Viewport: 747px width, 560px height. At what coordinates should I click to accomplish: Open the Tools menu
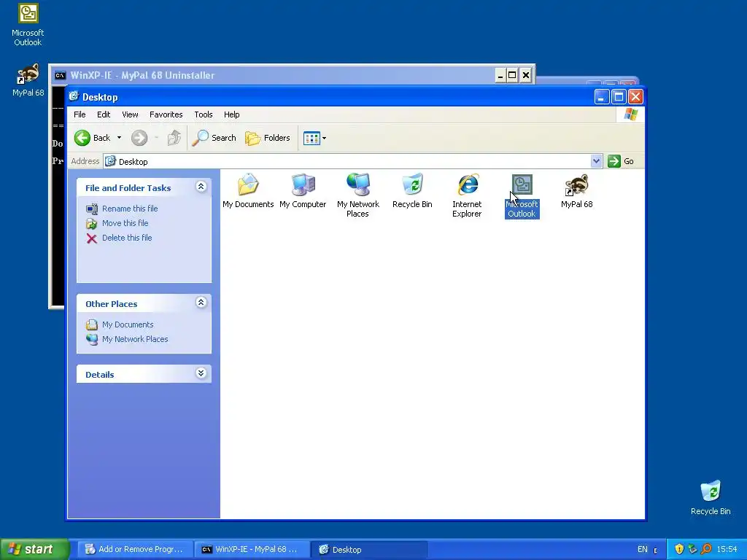[x=204, y=114]
